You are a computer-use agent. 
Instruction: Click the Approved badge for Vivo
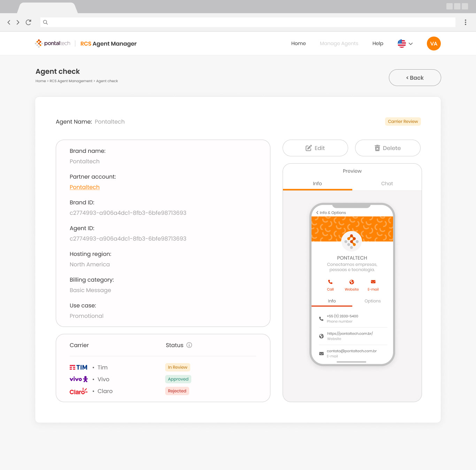[178, 379]
